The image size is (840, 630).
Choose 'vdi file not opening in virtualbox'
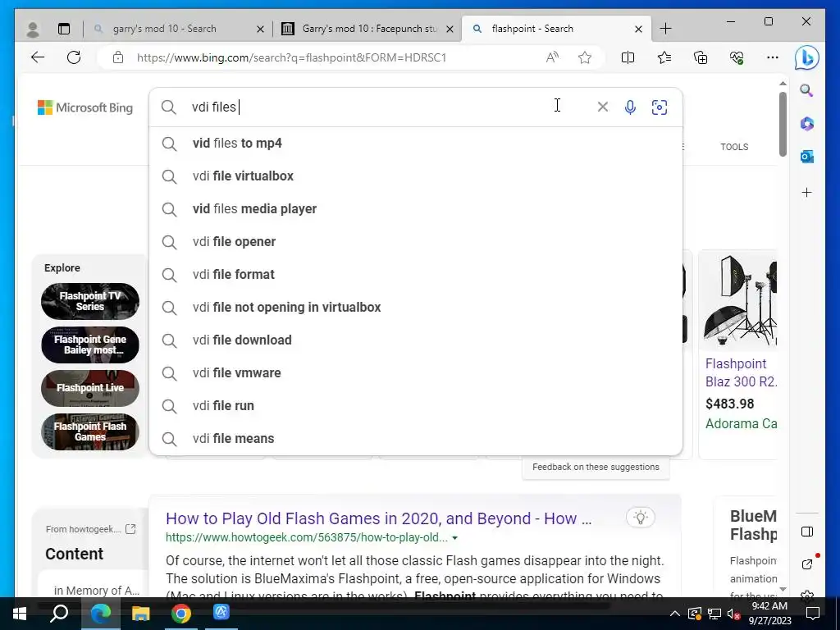pyautogui.click(x=416, y=308)
